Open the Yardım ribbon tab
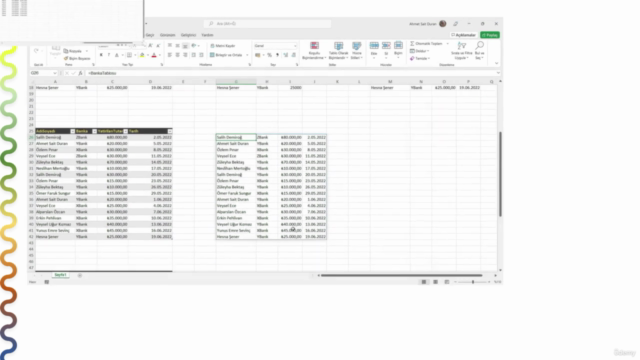 click(207, 35)
